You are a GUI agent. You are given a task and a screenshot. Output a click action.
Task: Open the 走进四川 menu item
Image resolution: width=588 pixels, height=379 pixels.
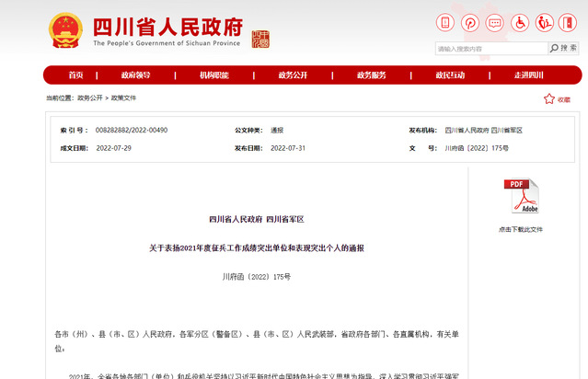(529, 75)
